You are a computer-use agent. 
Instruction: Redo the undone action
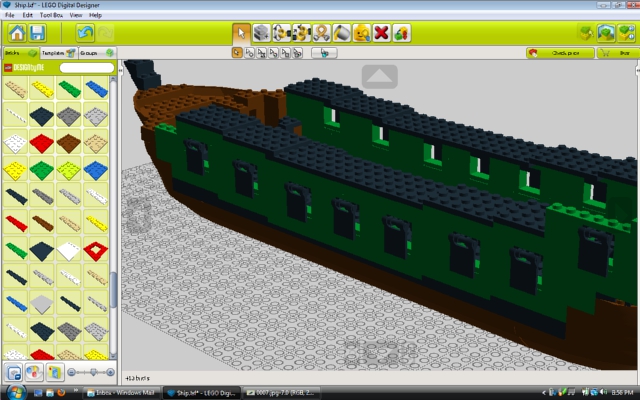click(105, 33)
